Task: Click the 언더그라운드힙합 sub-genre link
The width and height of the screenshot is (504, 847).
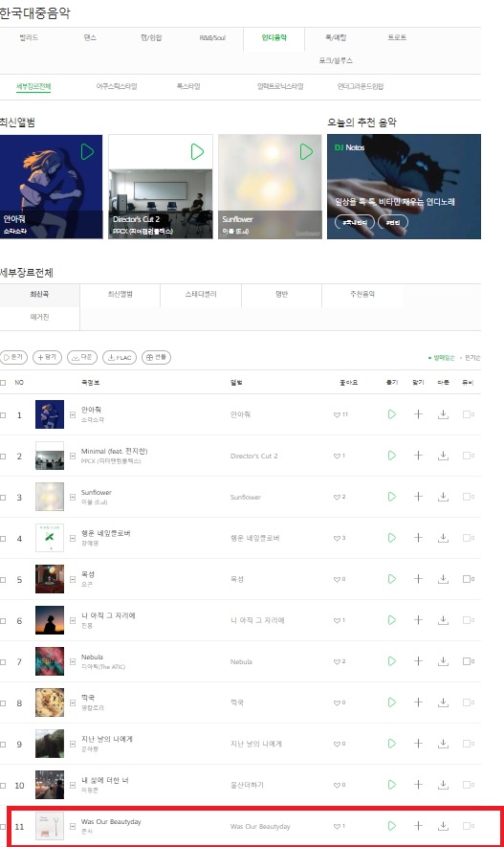Action: [x=361, y=86]
